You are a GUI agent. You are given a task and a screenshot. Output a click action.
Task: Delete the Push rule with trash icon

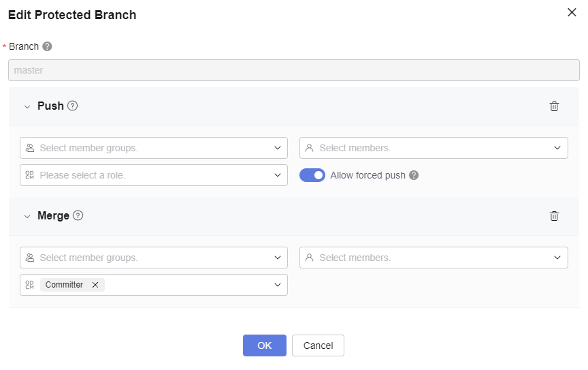(555, 106)
